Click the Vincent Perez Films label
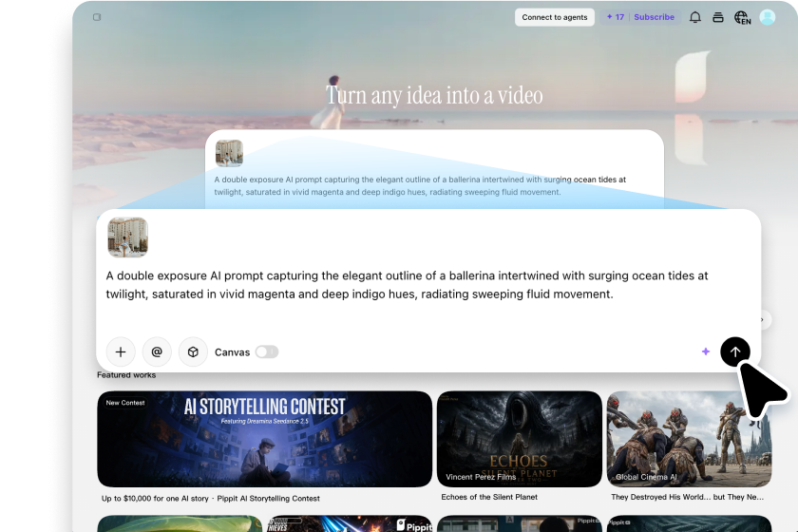 [x=481, y=477]
